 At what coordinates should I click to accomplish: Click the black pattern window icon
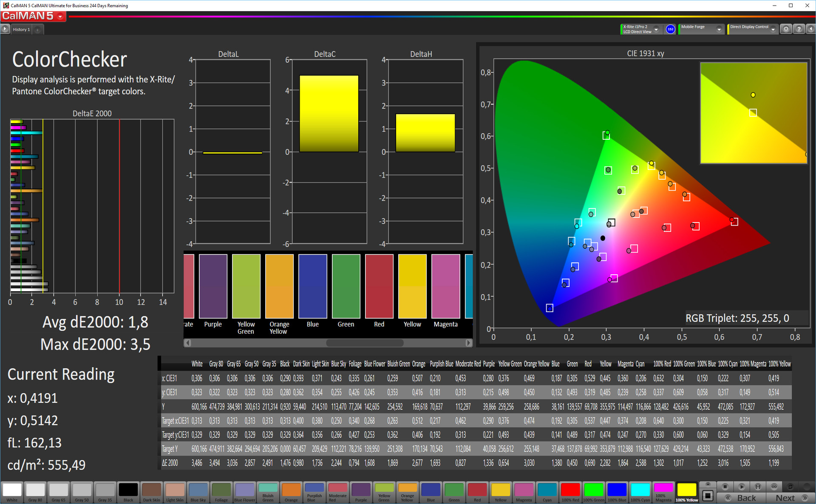pos(708,496)
